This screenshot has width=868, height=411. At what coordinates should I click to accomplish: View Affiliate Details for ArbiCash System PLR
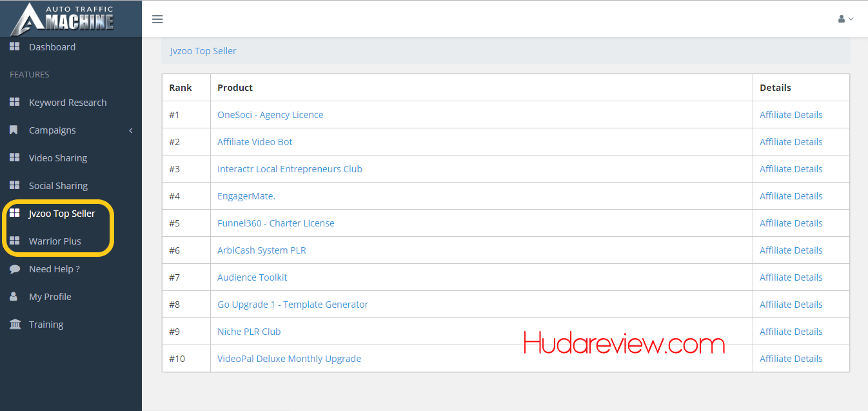point(791,250)
